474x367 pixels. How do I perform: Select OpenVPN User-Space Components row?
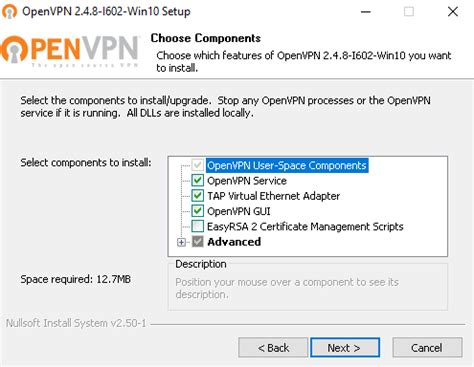tap(287, 165)
